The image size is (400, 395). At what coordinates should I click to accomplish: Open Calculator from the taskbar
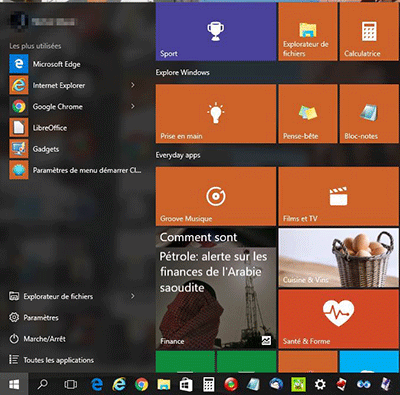(x=208, y=384)
